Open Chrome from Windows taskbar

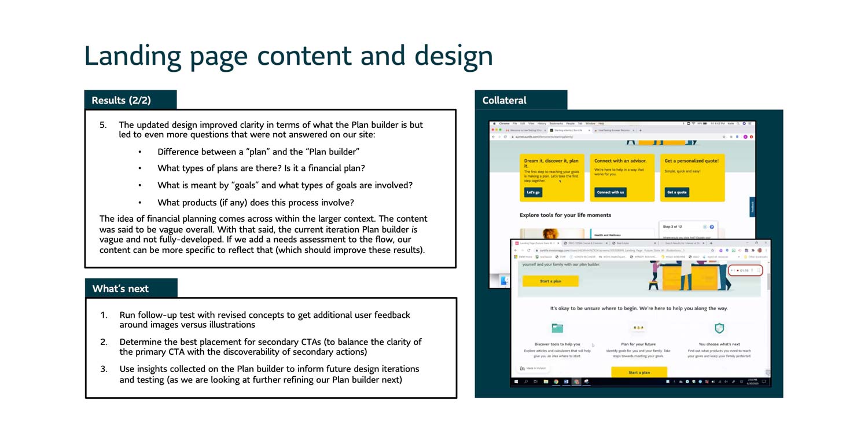(x=556, y=381)
